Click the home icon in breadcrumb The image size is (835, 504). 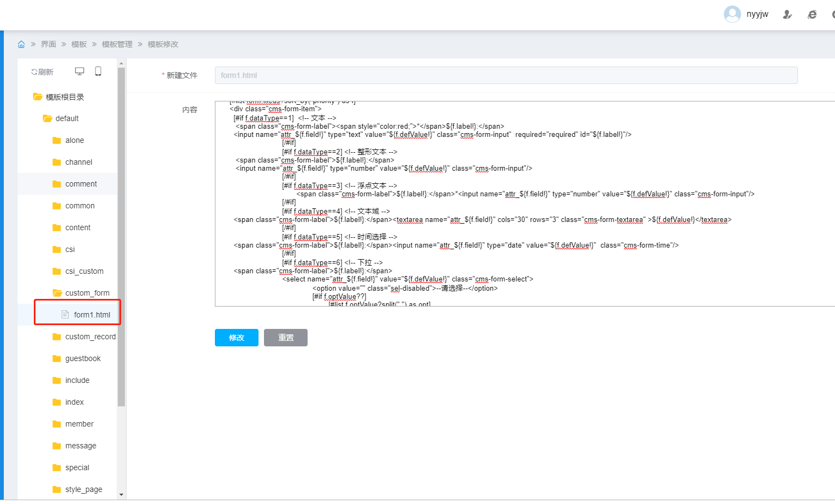[21, 44]
